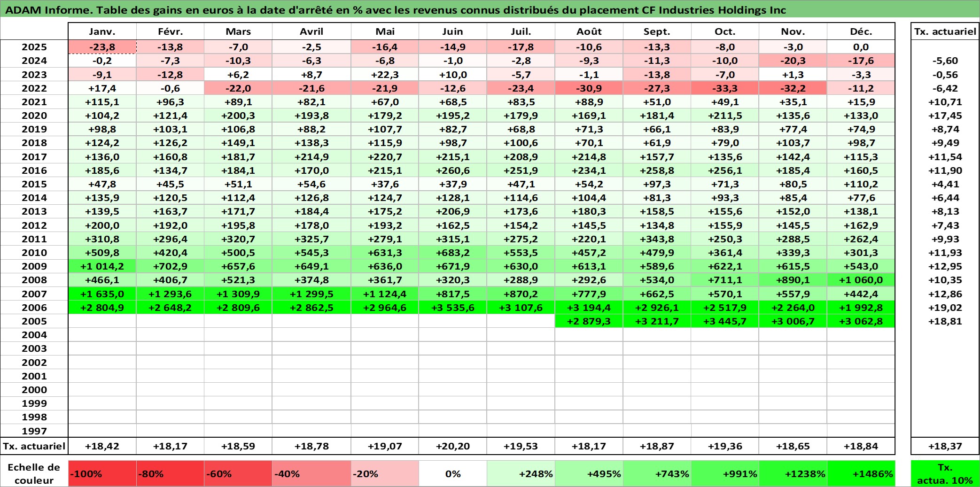This screenshot has width=980, height=487.
Task: Click the 2025 row label
Action: 34,47
